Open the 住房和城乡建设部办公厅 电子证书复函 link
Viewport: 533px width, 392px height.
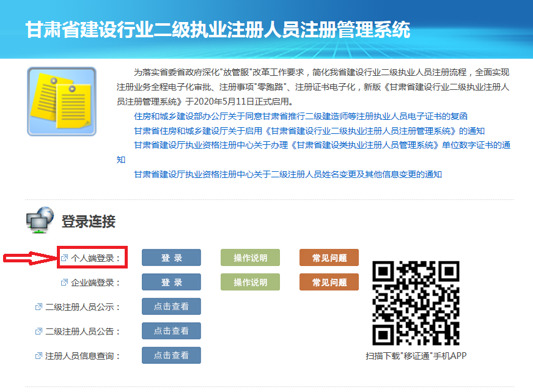tap(300, 116)
